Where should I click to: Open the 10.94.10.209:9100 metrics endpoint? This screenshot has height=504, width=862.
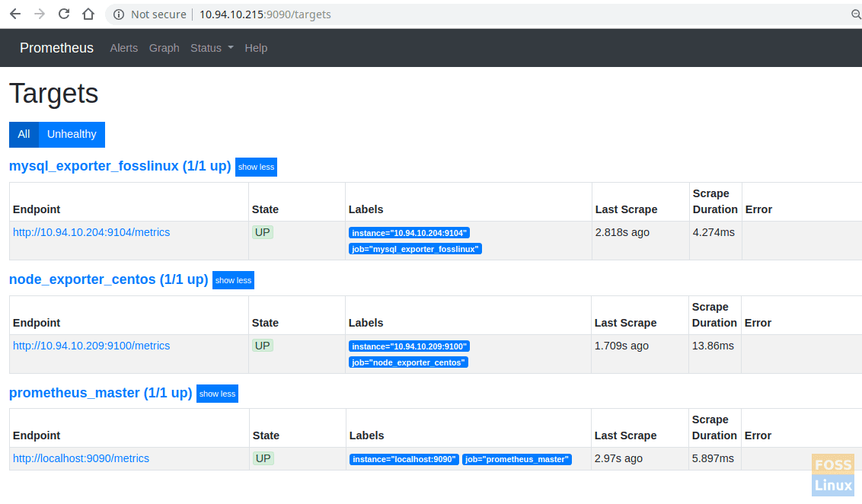(91, 346)
